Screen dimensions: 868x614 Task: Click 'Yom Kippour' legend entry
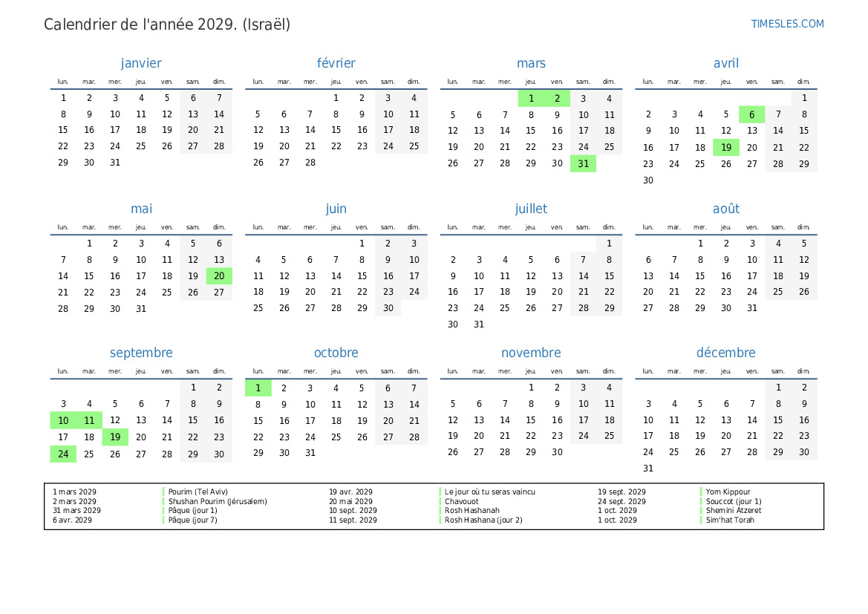point(728,491)
